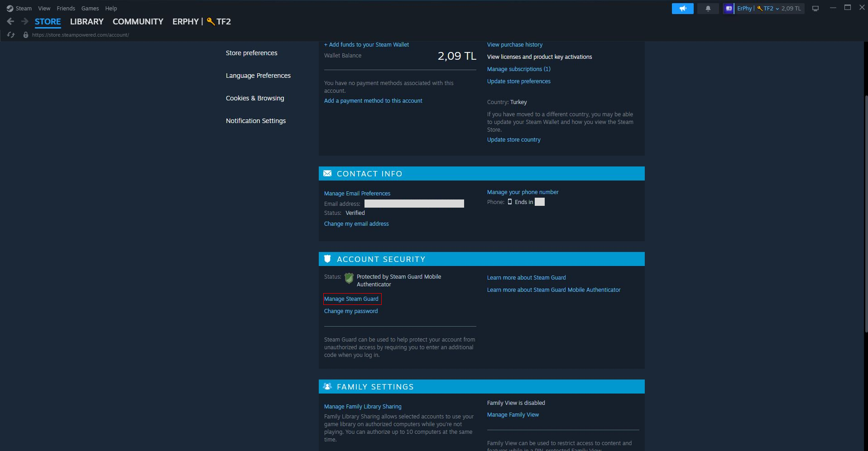Click the forward navigation arrow
Image resolution: width=868 pixels, height=451 pixels.
click(x=25, y=21)
